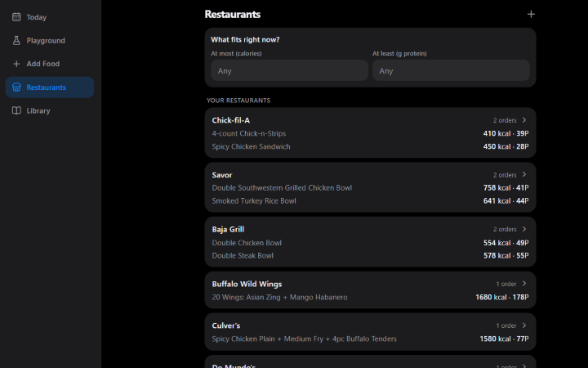
Task: Click the 554 kcal · 49P value
Action: pyautogui.click(x=506, y=243)
